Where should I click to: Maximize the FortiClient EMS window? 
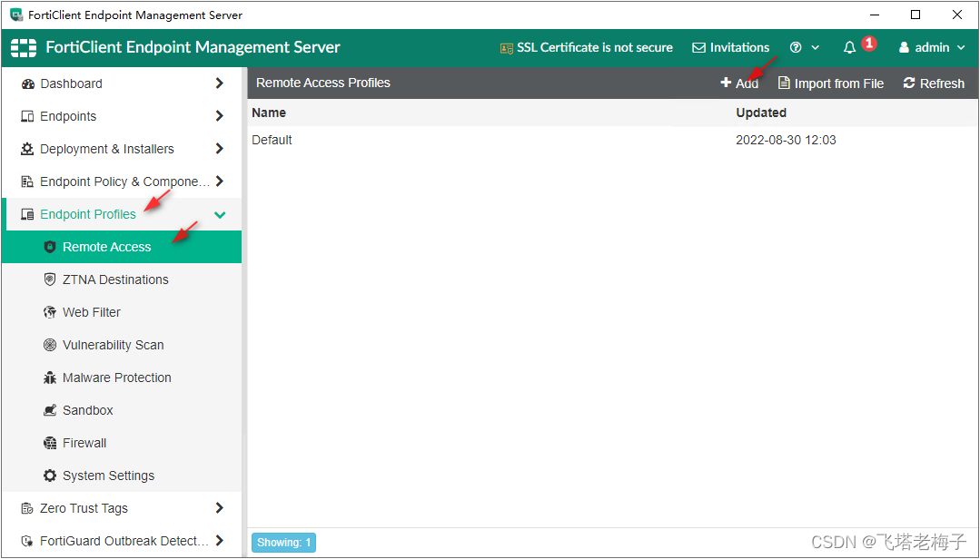click(x=916, y=15)
